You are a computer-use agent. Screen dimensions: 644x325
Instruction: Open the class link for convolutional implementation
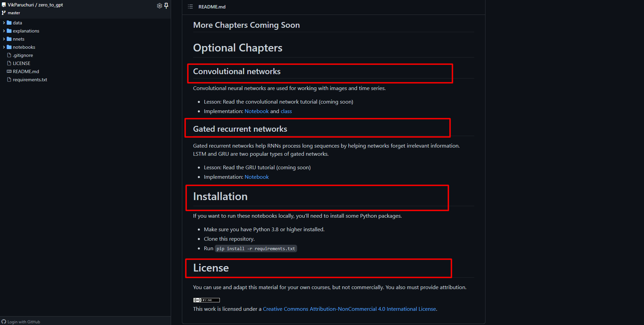[x=286, y=111]
